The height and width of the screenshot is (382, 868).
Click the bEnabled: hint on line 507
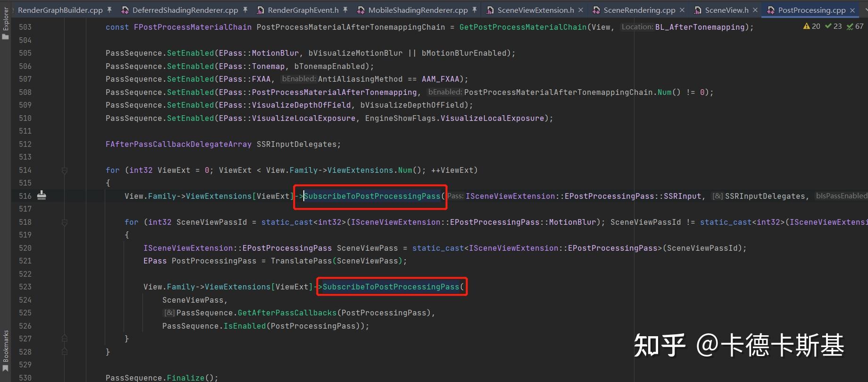click(x=299, y=79)
